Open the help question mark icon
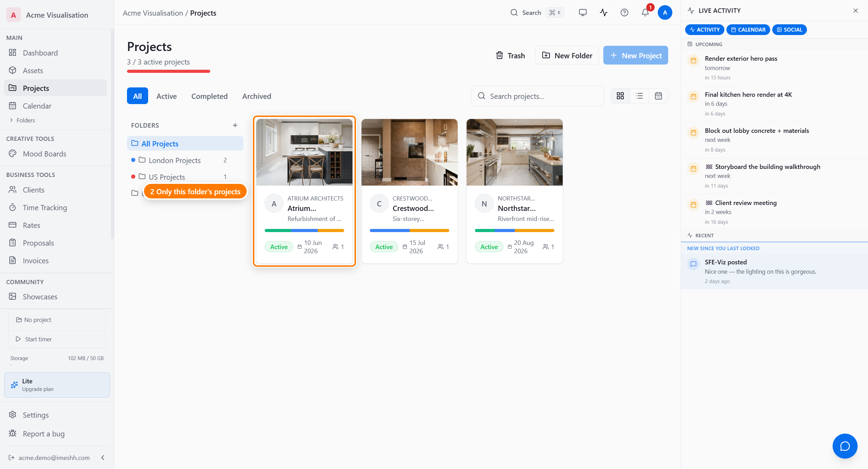 pos(624,13)
